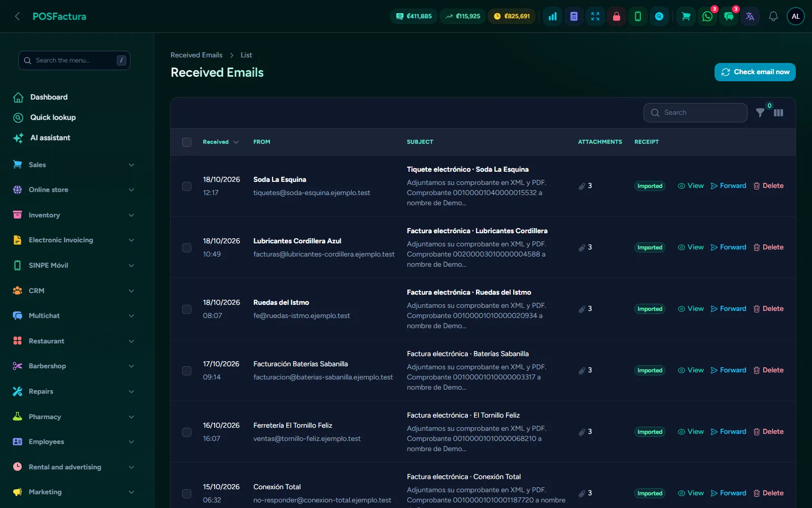Click the Received Emails breadcrumb

[x=196, y=55]
